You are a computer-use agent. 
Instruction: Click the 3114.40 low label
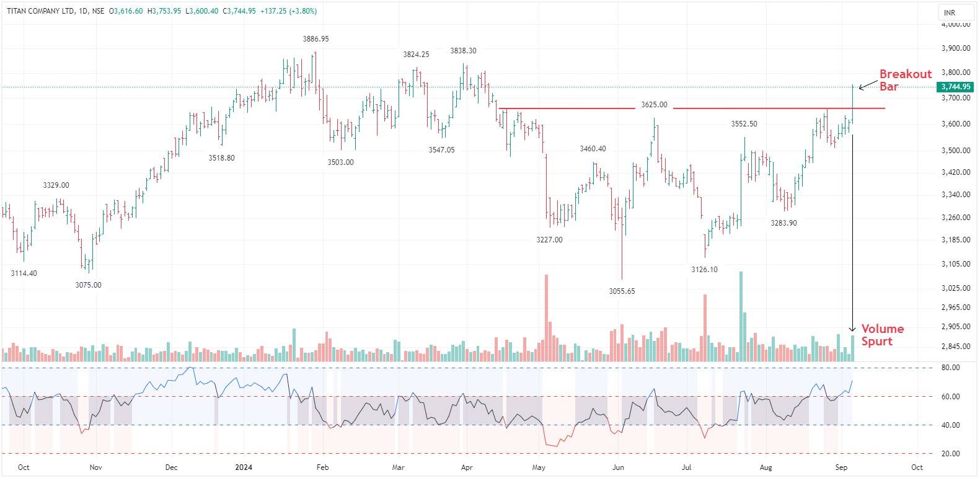pos(24,273)
